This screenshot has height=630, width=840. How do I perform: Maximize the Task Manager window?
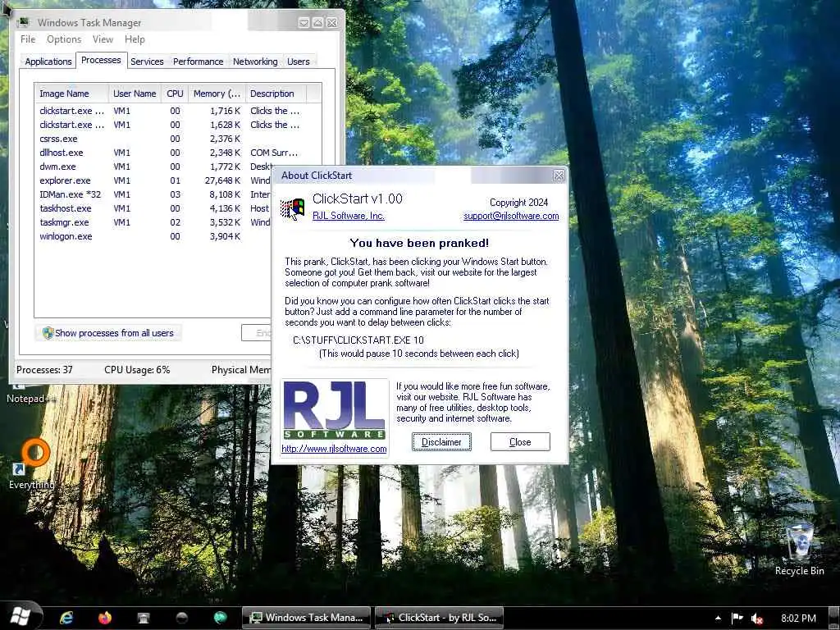point(317,22)
